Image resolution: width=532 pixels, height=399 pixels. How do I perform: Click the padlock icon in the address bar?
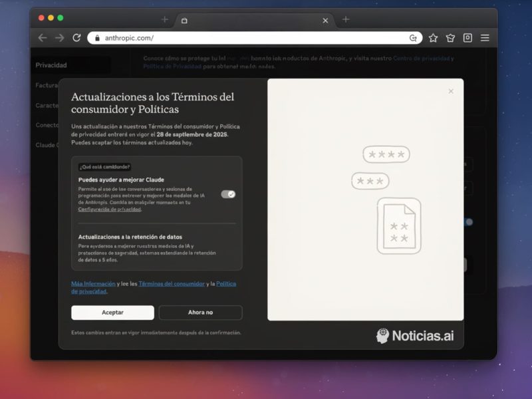coord(97,38)
